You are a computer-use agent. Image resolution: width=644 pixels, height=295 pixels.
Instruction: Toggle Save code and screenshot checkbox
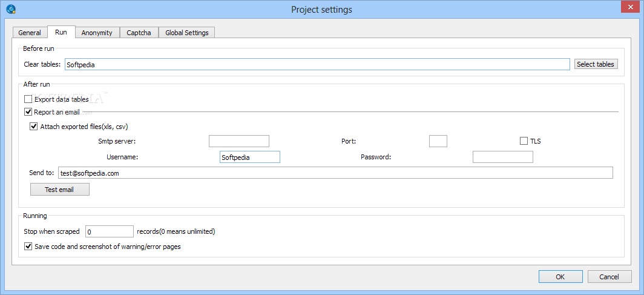pyautogui.click(x=28, y=247)
